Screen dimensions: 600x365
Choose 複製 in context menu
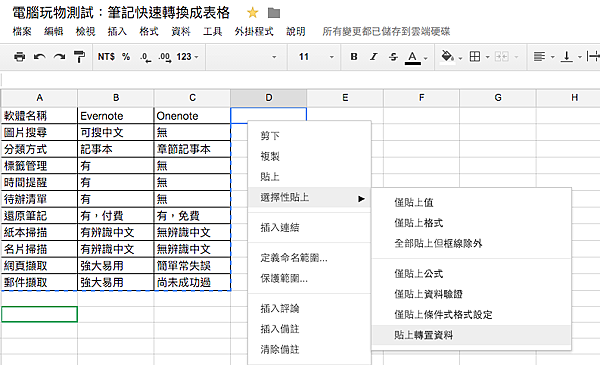[x=310, y=156]
